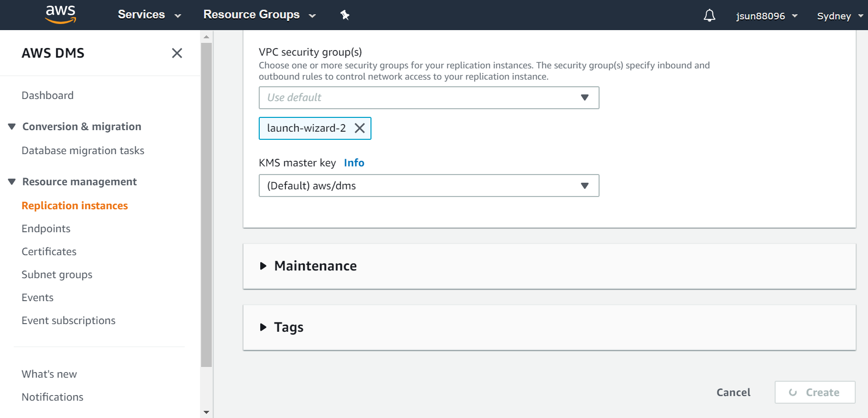Open the Resource Groups menu

[259, 15]
